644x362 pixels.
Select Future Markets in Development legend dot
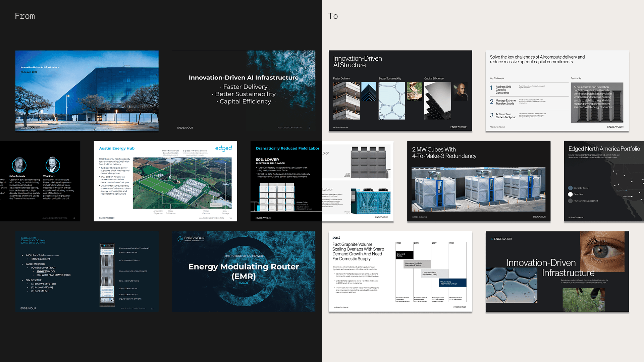(x=570, y=201)
